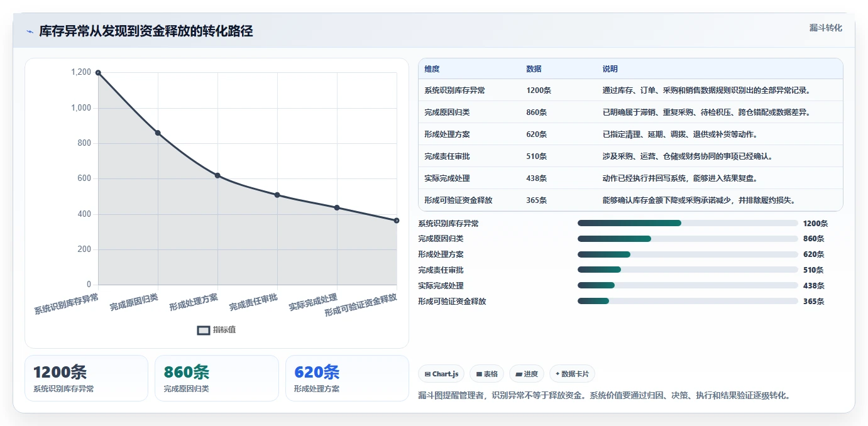Select the 完成原因归类 data point on chart

[x=158, y=133]
